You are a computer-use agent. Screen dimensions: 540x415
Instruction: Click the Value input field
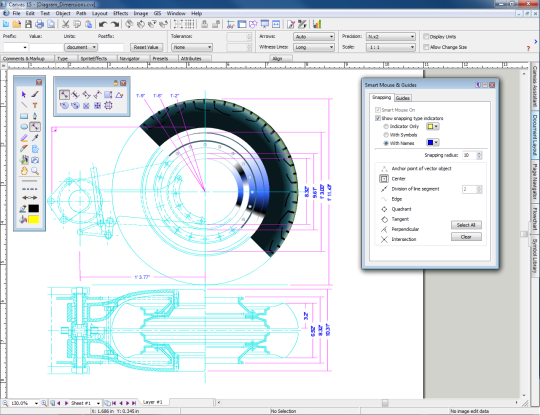tap(46, 47)
